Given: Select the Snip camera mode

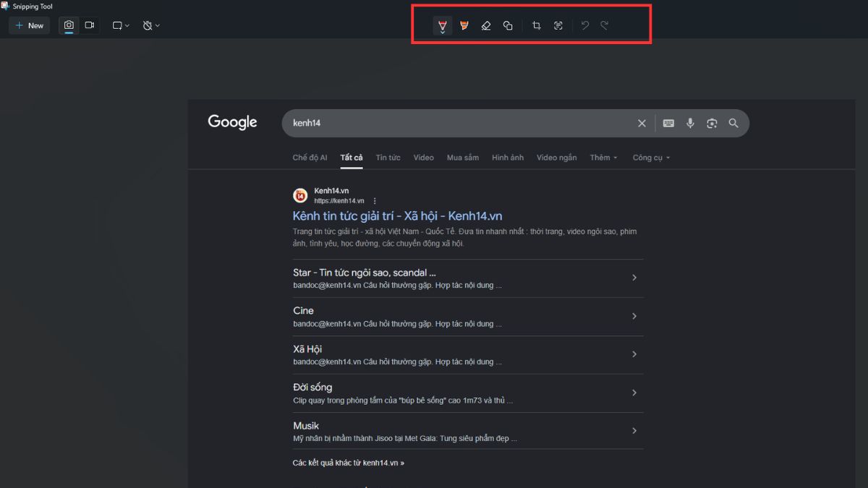Looking at the screenshot, I should [x=69, y=25].
